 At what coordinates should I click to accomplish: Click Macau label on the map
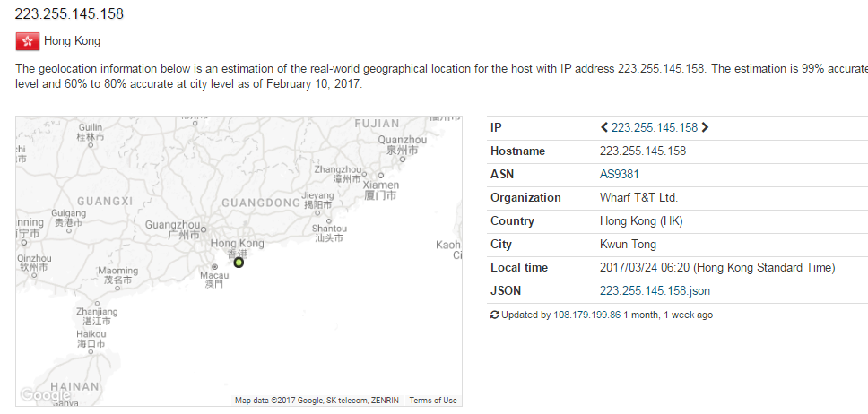tap(213, 274)
